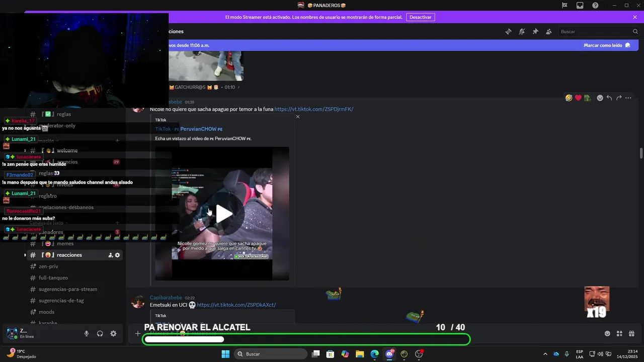Add laughing emoji reaction to message
Viewport: 644px width, 362px height.
click(569, 98)
